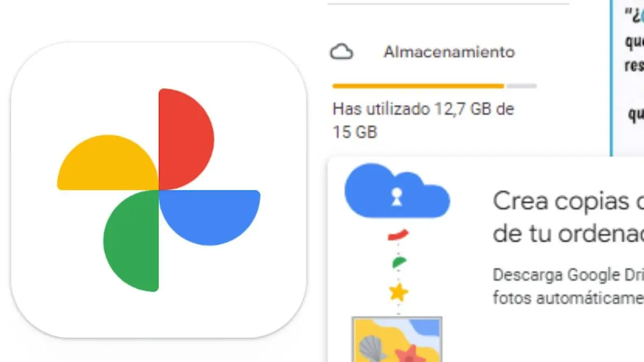Open the beach photo thumbnail
The image size is (644, 362).
[x=397, y=339]
